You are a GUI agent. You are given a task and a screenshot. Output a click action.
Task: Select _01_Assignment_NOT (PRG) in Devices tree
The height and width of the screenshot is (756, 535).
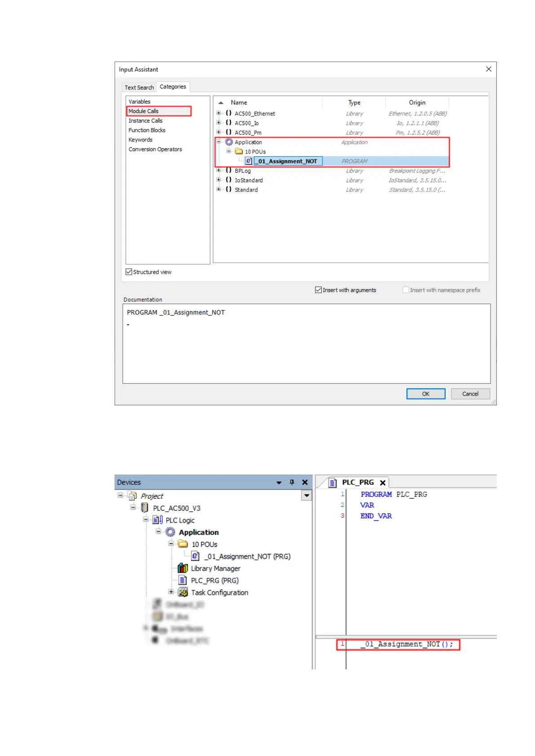247,556
